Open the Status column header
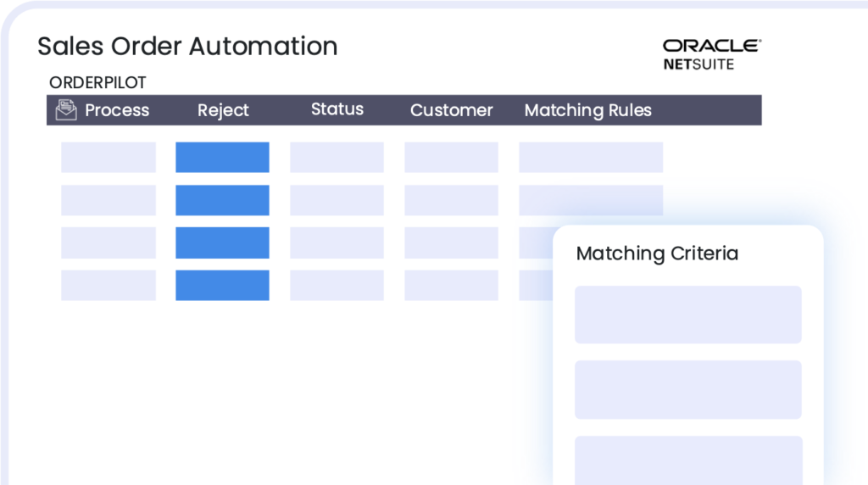This screenshot has width=868, height=485. [337, 109]
